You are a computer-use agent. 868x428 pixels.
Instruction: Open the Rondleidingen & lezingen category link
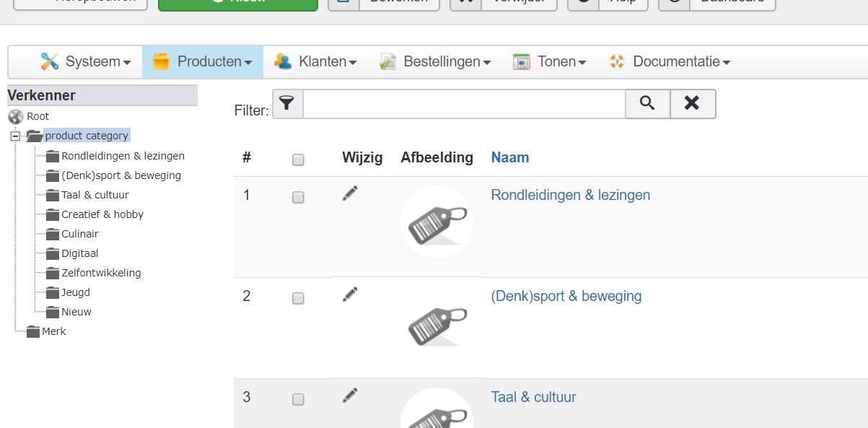click(x=570, y=195)
